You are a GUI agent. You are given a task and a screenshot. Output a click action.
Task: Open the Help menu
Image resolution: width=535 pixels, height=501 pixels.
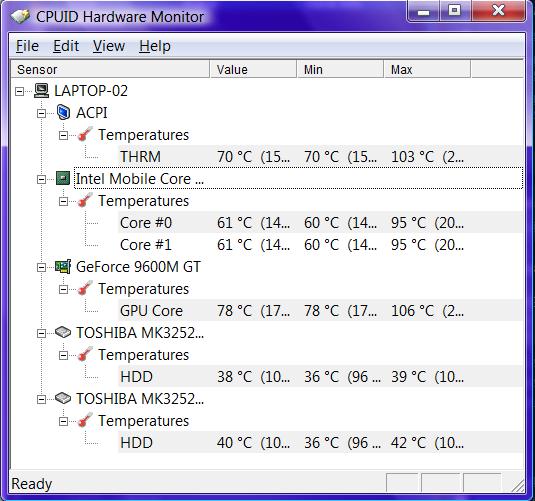[x=155, y=46]
